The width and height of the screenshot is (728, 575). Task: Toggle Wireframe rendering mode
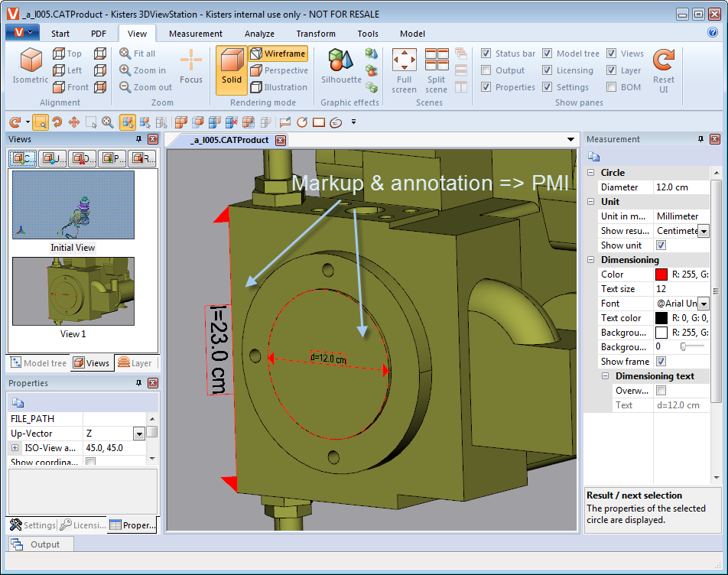278,54
